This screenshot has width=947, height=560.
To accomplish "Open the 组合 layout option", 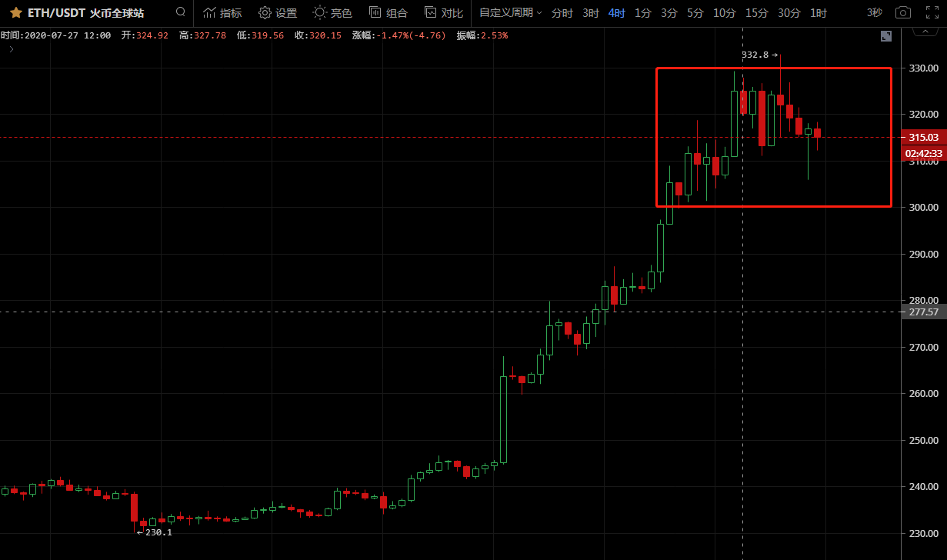I will coord(388,13).
